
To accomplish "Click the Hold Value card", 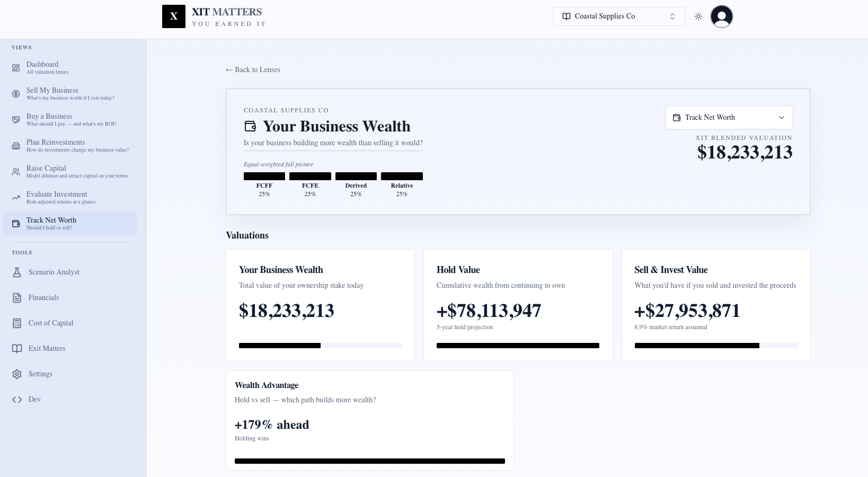I will click(518, 305).
